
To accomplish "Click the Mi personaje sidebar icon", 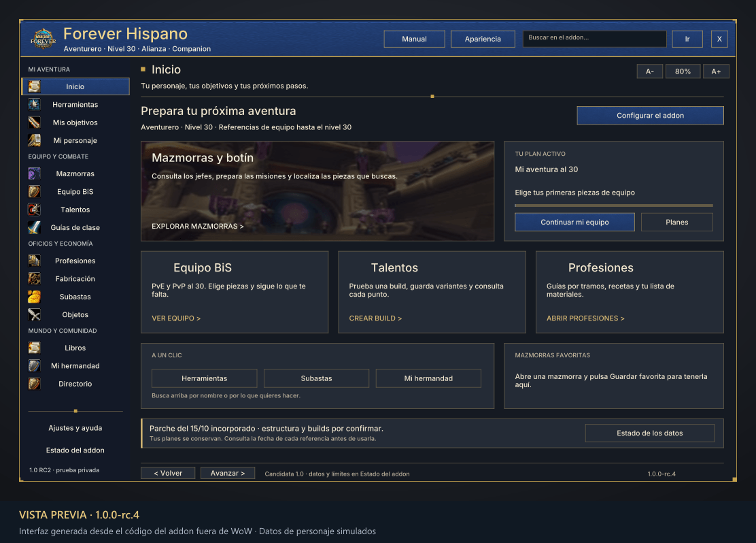I will pos(34,140).
